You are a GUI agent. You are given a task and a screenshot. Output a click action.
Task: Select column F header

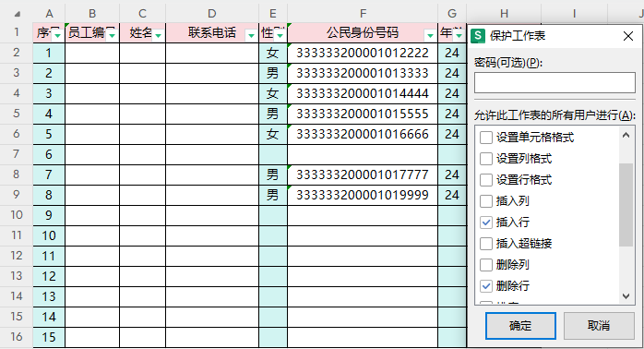[x=363, y=14]
